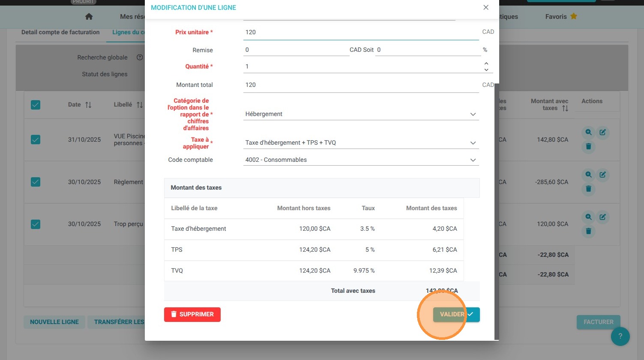
Task: Open the Code comptable dropdown
Action: (361, 160)
